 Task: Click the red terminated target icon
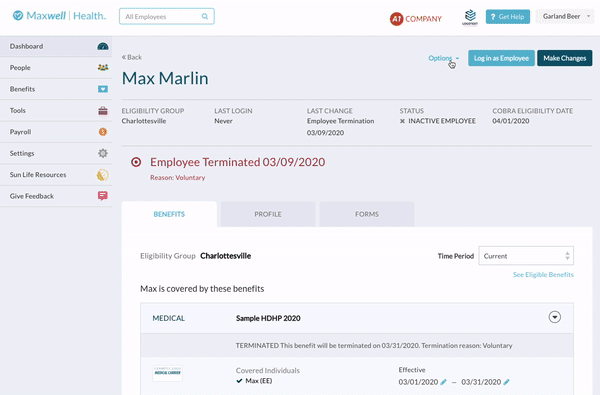click(136, 162)
